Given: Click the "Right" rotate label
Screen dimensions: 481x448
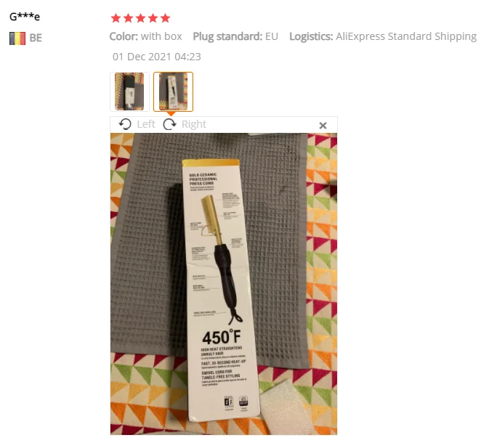Looking at the screenshot, I should (194, 124).
